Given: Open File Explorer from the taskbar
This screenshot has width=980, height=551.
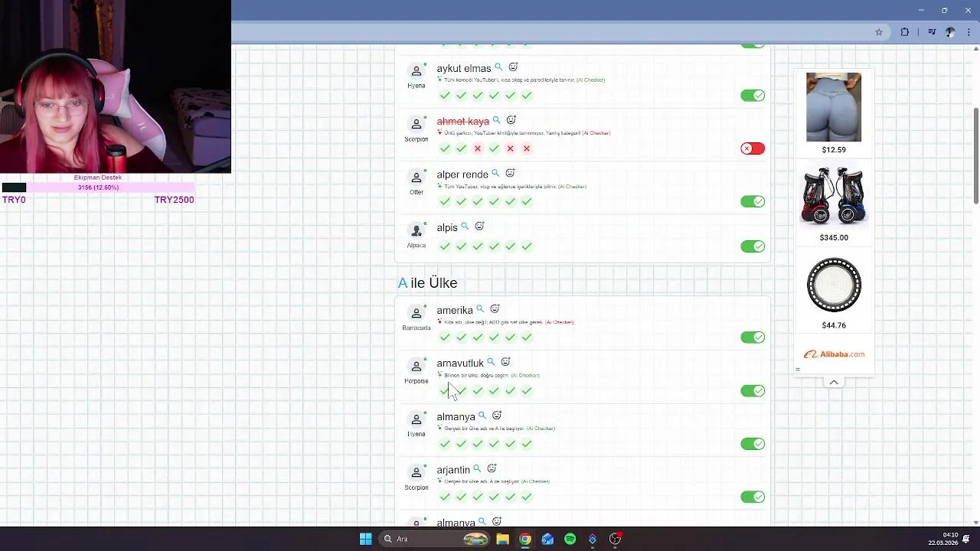Looking at the screenshot, I should point(502,539).
